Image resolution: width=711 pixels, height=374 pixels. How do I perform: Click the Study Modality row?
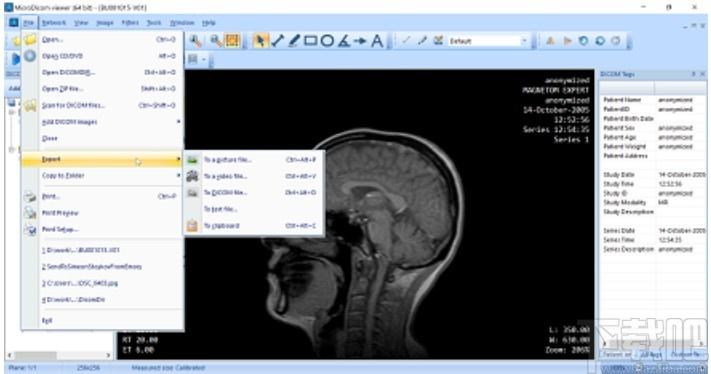point(653,202)
